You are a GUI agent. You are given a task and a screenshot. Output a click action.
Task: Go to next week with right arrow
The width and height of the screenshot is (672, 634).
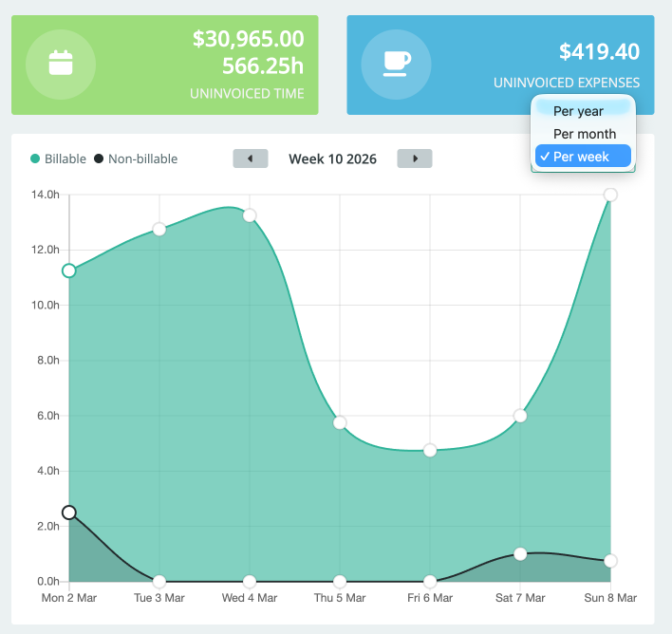[x=415, y=158]
